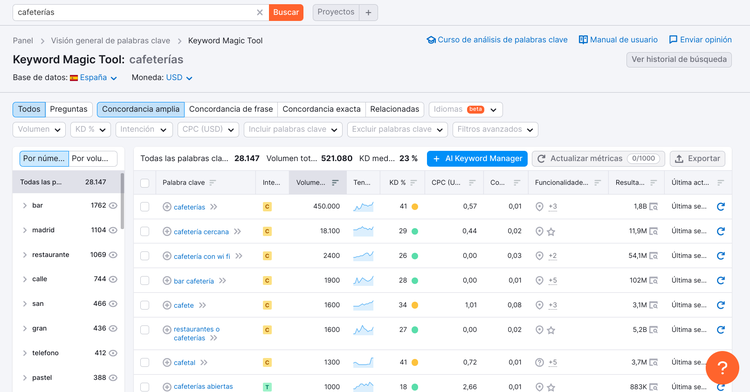The image size is (750, 392).
Task: Check the cafetería con wi fi checkbox
Action: tap(145, 256)
